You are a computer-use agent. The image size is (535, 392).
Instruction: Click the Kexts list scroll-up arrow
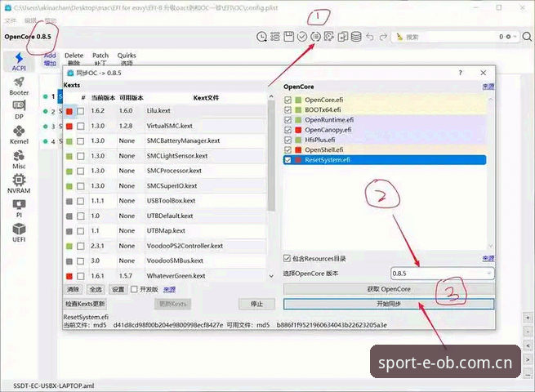(x=271, y=97)
